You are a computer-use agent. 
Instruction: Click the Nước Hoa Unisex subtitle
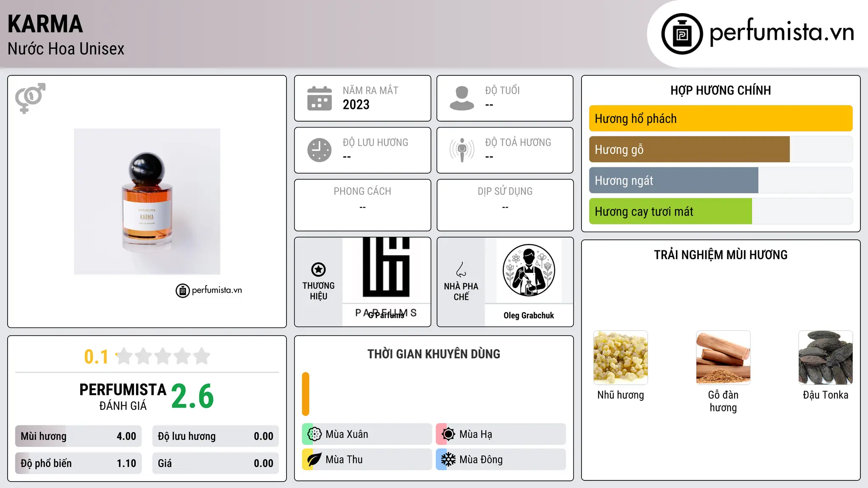[x=66, y=49]
